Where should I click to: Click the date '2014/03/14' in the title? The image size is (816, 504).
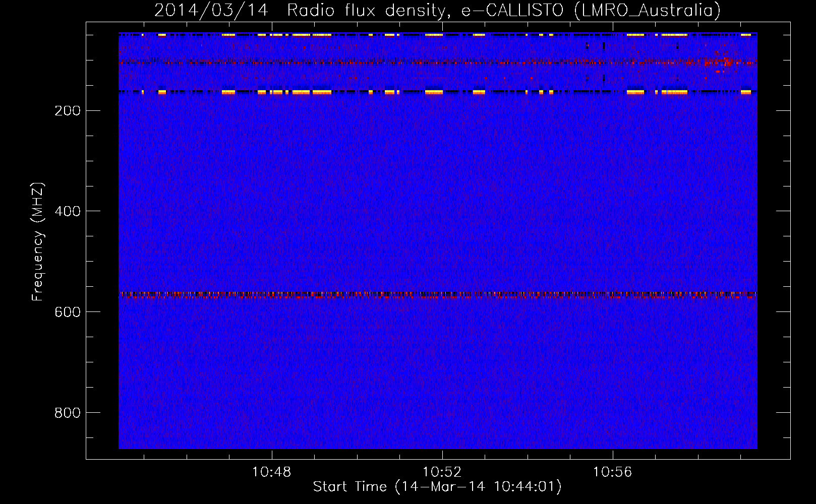pyautogui.click(x=211, y=11)
